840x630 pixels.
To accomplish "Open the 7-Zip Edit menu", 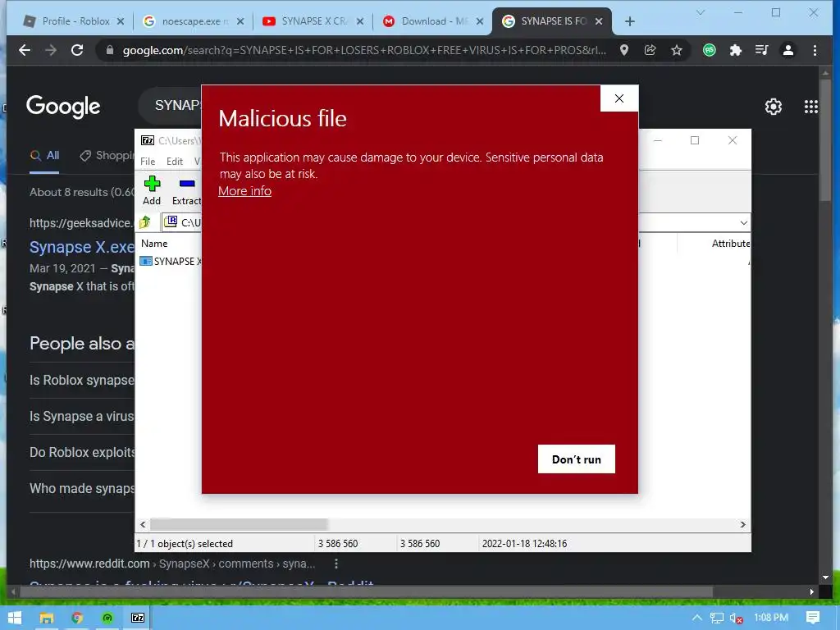I will [175, 162].
